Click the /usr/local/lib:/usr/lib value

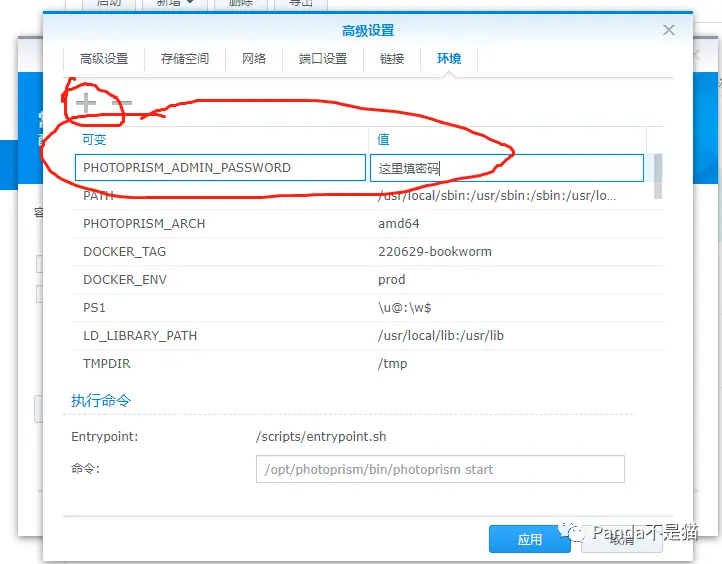tap(441, 336)
